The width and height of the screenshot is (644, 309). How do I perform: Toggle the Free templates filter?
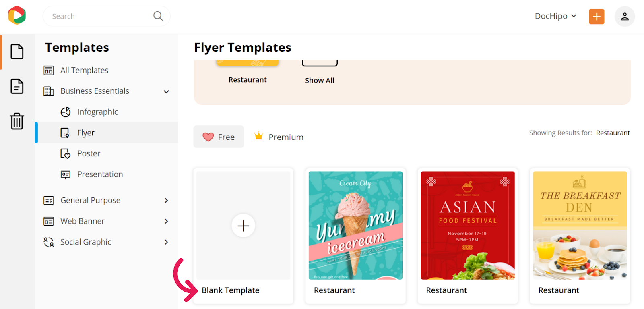point(219,137)
